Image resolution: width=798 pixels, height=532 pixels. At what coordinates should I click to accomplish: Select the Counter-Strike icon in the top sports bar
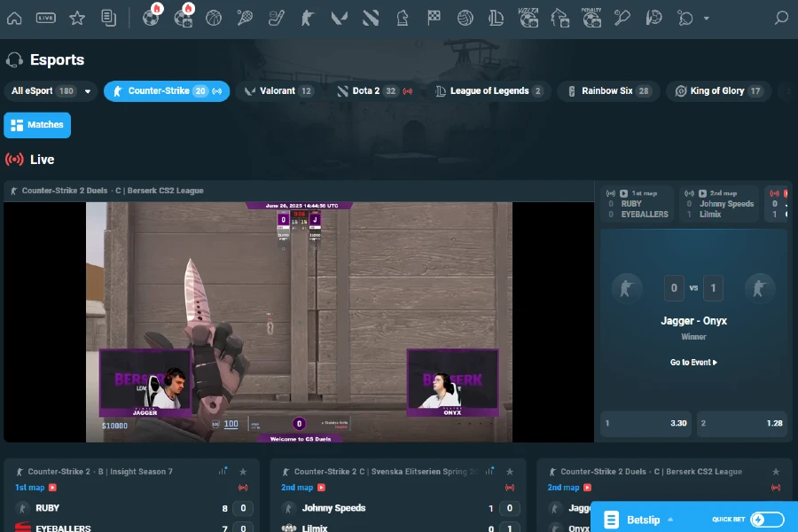(307, 18)
